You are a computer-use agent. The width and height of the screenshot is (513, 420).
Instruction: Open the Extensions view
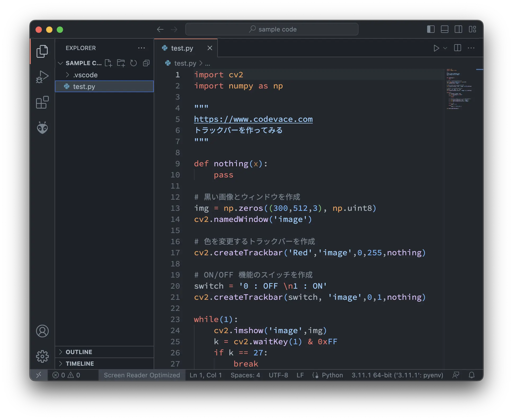pyautogui.click(x=42, y=102)
